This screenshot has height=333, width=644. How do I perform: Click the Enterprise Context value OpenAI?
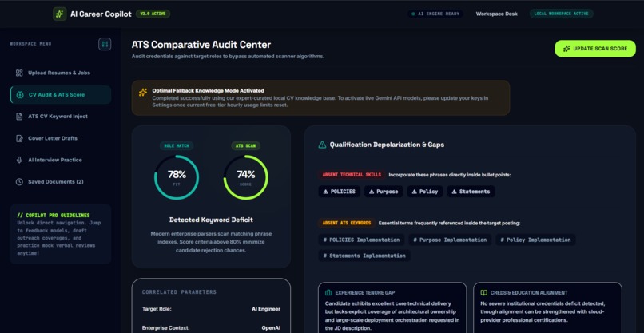(271, 328)
